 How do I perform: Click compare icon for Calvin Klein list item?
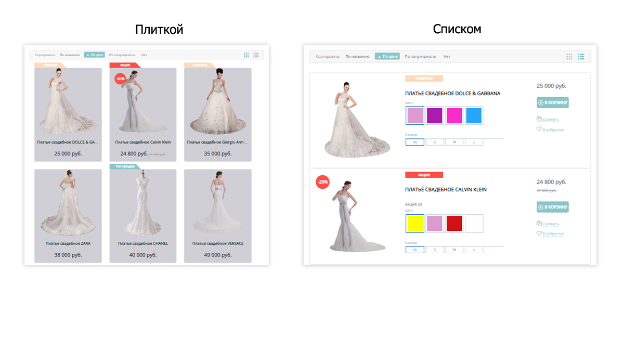[x=539, y=223]
